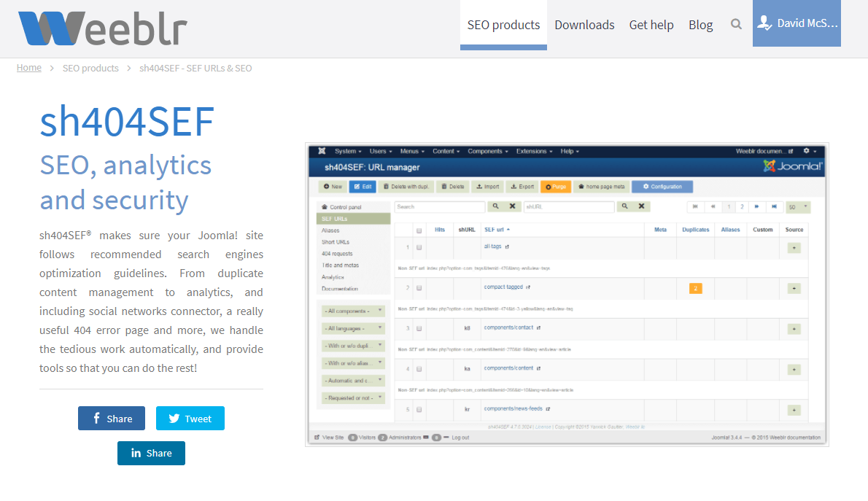Click the Joomla! logo in the screenshot header
The width and height of the screenshot is (868, 501).
pos(793,166)
